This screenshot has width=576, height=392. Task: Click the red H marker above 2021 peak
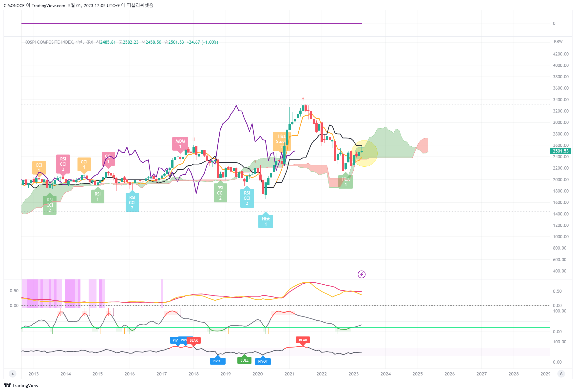coord(303,99)
